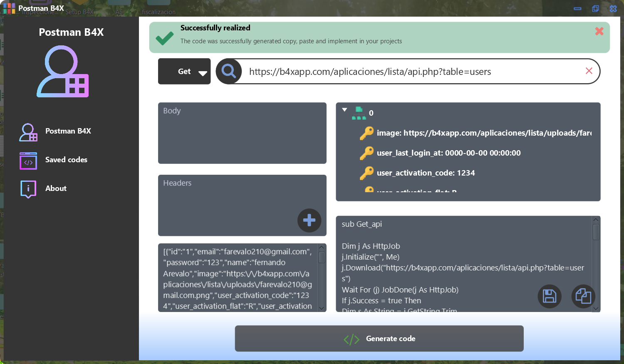Click the key icon beside user_last_login_at
The image size is (624, 364).
coord(366,153)
